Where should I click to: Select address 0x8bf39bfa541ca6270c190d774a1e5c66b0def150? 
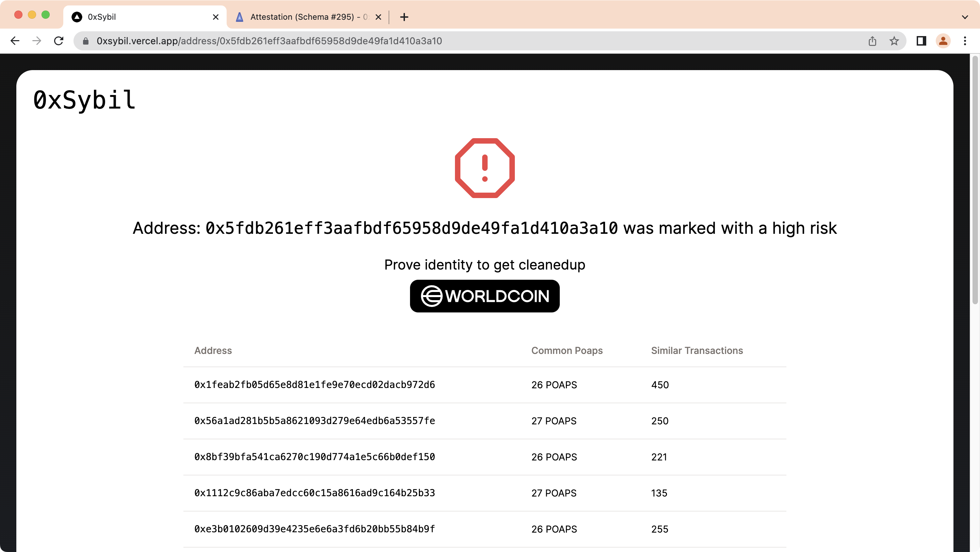[315, 457]
